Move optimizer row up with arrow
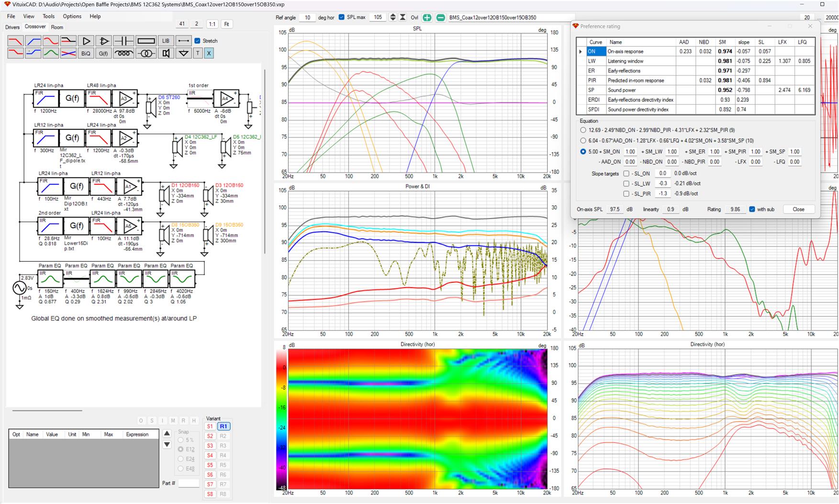839x504 pixels. [x=167, y=434]
